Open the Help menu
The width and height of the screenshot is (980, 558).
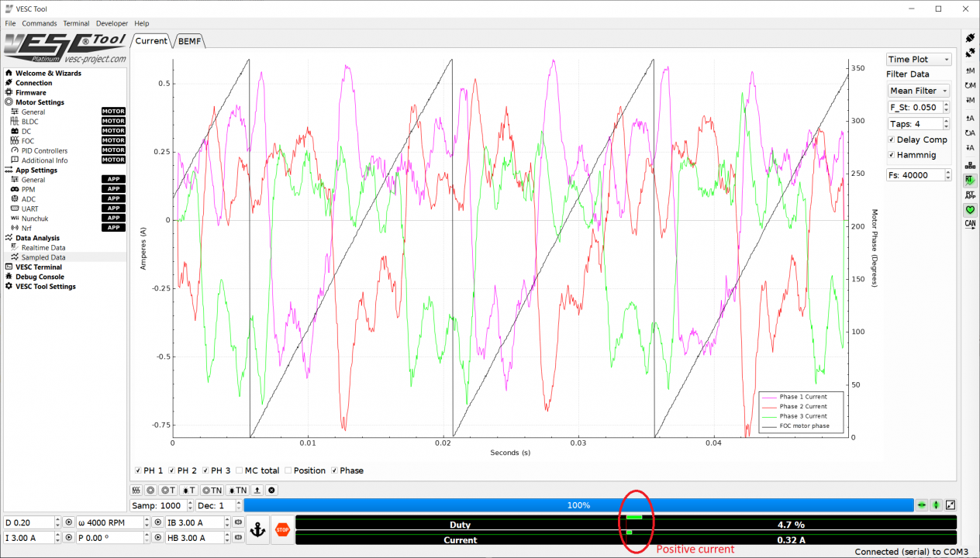pyautogui.click(x=142, y=23)
